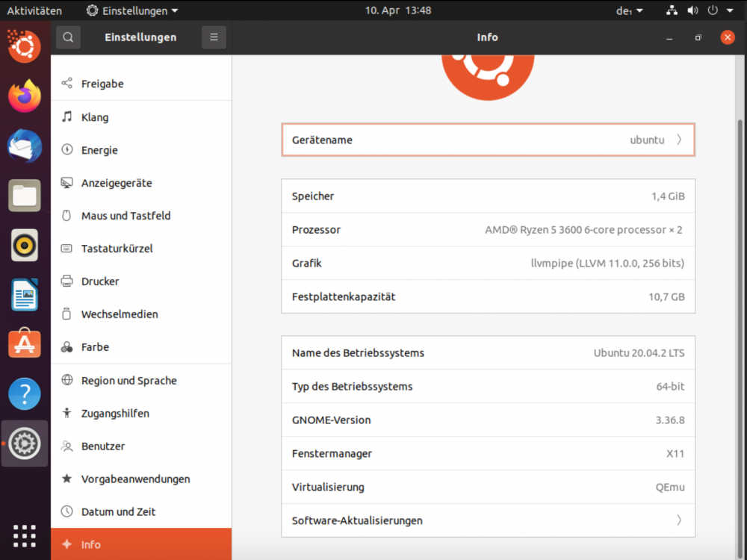
Task: Launch Thunderbird mail from the dock
Action: click(x=25, y=146)
